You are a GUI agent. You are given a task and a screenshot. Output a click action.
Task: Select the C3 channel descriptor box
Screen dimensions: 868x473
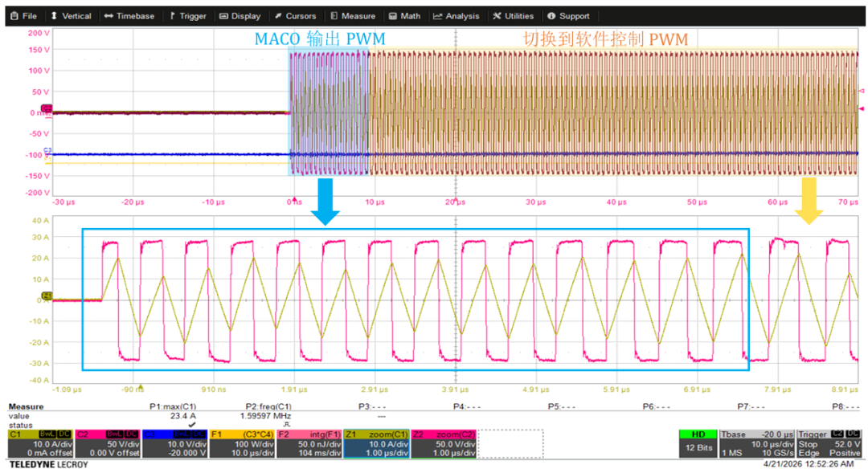[175, 443]
